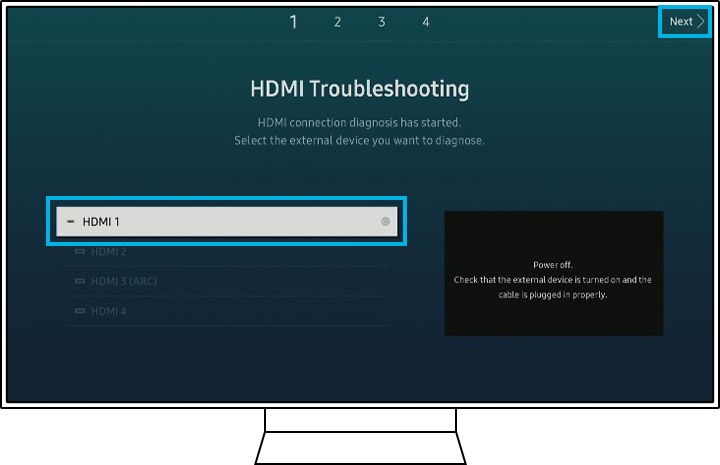Go to step 1 indicator
Screen dimensions: 720x465
(293, 22)
